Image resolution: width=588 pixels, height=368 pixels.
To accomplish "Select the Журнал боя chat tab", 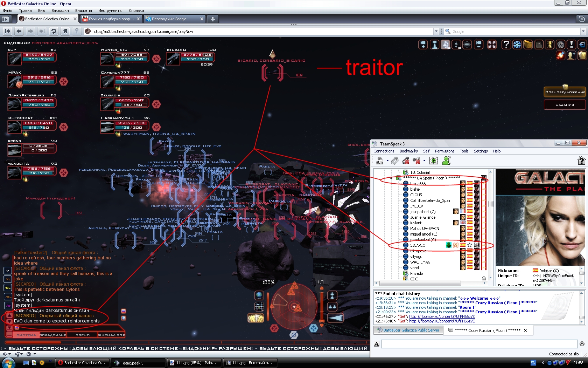I will (x=111, y=335).
